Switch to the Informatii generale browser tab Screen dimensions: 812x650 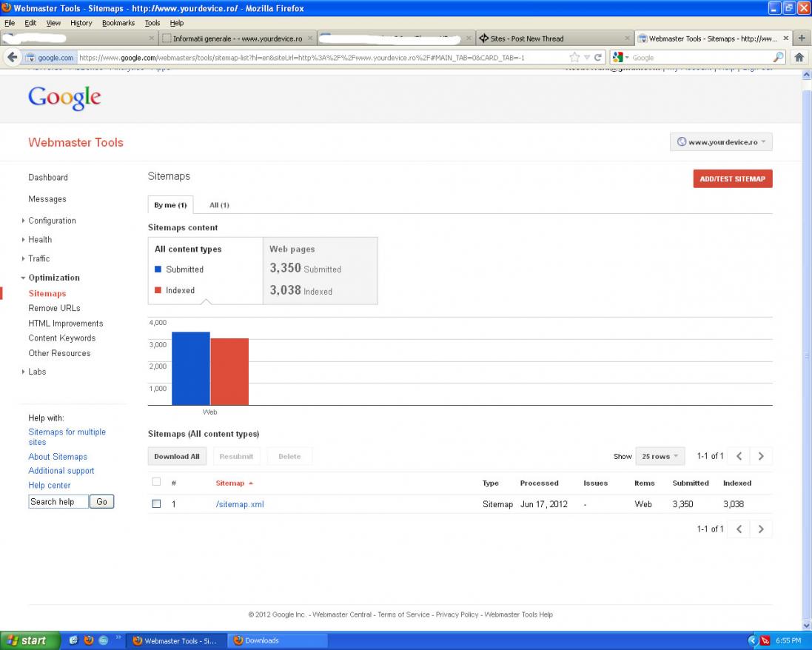238,38
